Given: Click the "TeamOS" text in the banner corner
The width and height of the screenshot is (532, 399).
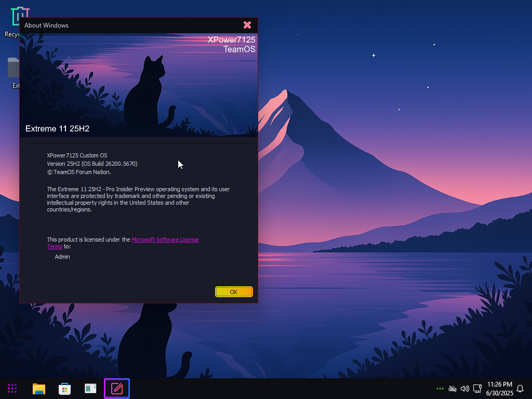Looking at the screenshot, I should click(239, 49).
